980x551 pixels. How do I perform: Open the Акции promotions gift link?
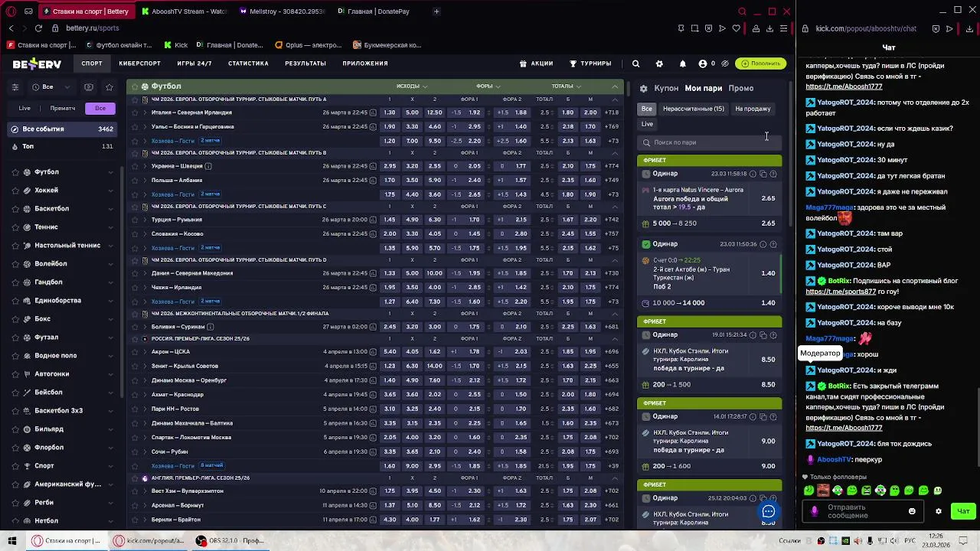click(536, 64)
